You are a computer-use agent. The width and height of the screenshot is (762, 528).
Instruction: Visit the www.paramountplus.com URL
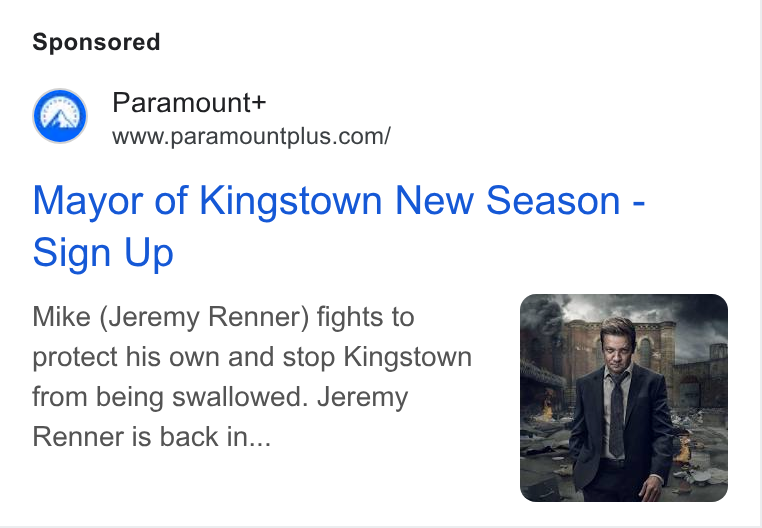pyautogui.click(x=251, y=136)
